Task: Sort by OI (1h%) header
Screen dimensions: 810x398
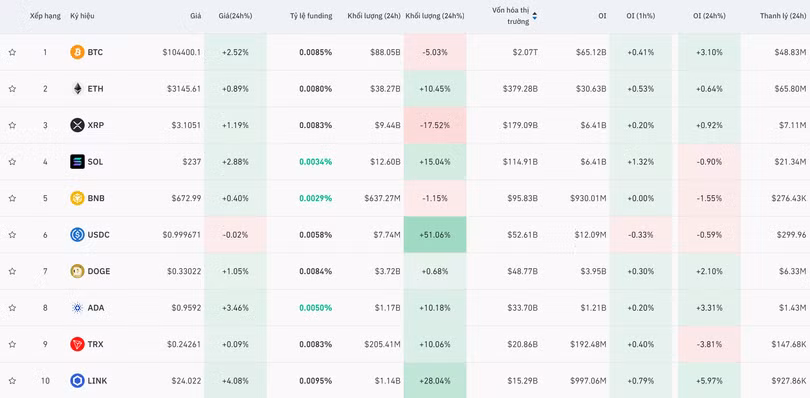Action: pos(641,16)
